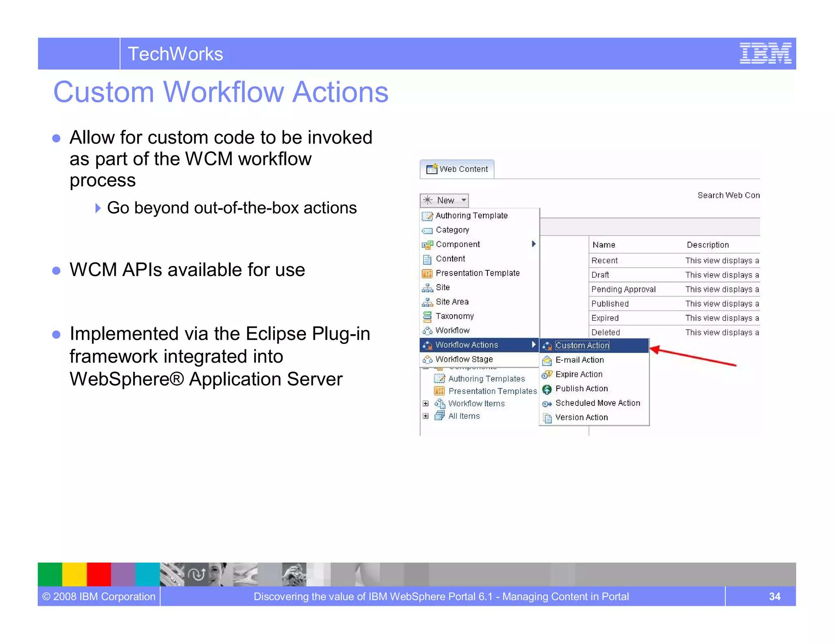
Task: Click the Component icon in menu
Action: (427, 245)
